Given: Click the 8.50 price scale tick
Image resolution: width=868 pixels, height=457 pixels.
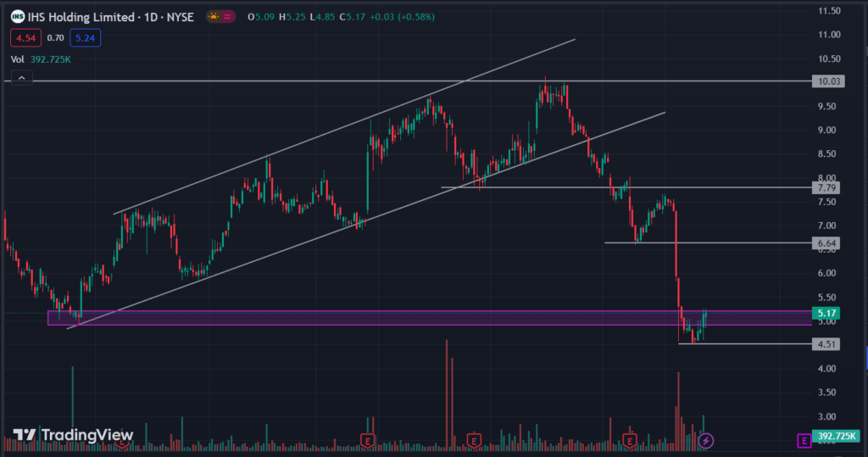Looking at the screenshot, I should tap(826, 154).
